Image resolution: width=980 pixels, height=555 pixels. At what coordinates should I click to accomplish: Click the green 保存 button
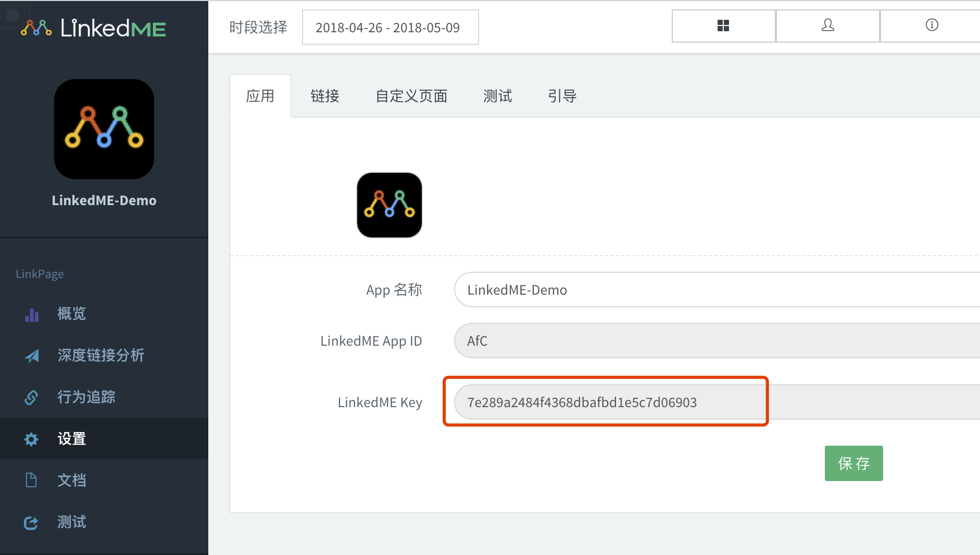click(x=854, y=463)
